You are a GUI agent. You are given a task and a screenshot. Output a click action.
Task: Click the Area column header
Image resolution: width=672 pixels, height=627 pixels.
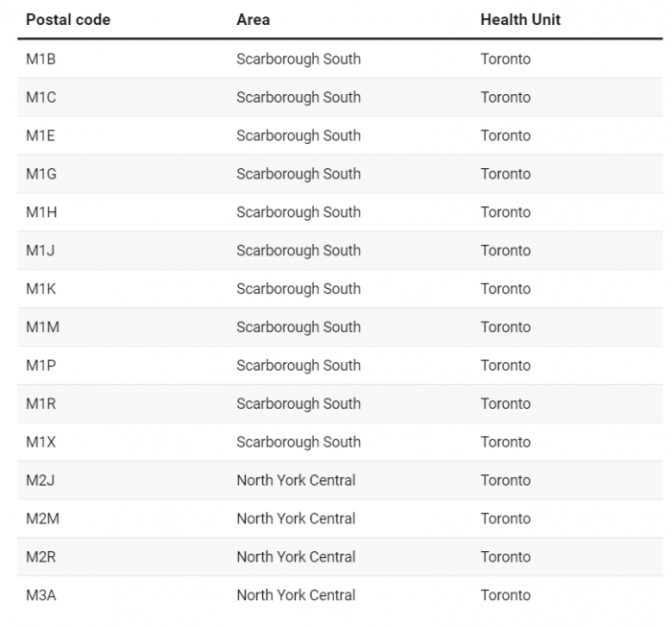point(253,20)
